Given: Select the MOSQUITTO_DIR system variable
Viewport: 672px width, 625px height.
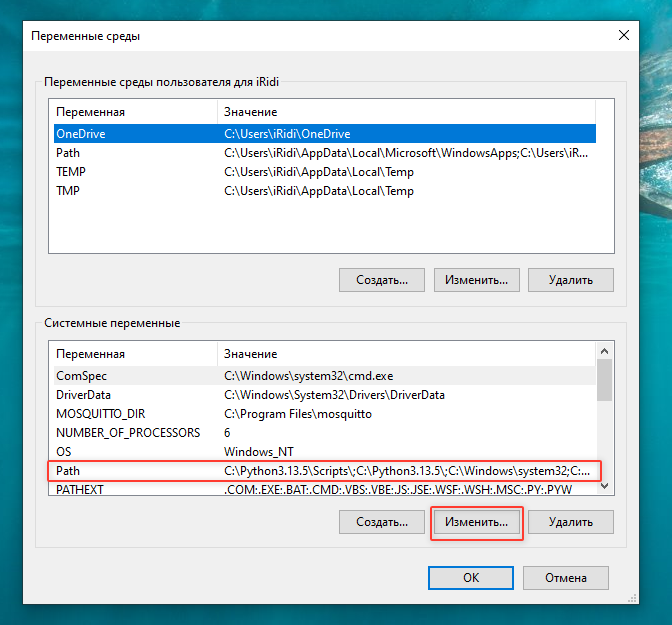Looking at the screenshot, I should 100,414.
